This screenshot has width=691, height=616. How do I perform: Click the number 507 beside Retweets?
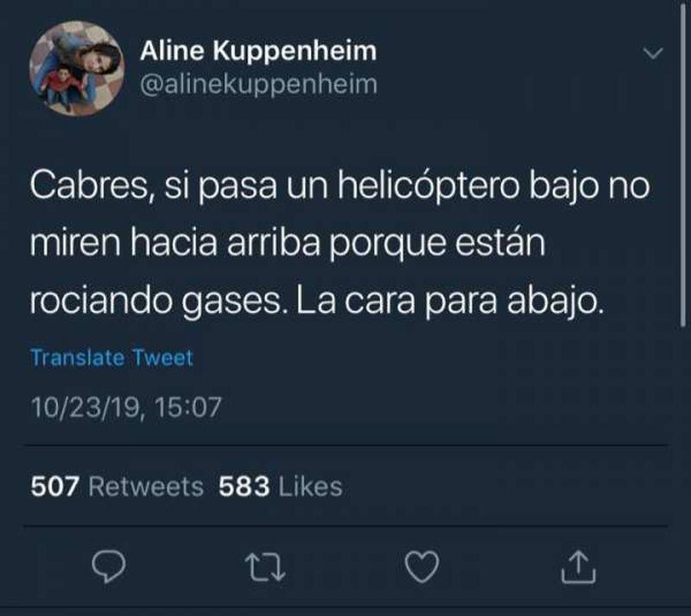pos(54,486)
